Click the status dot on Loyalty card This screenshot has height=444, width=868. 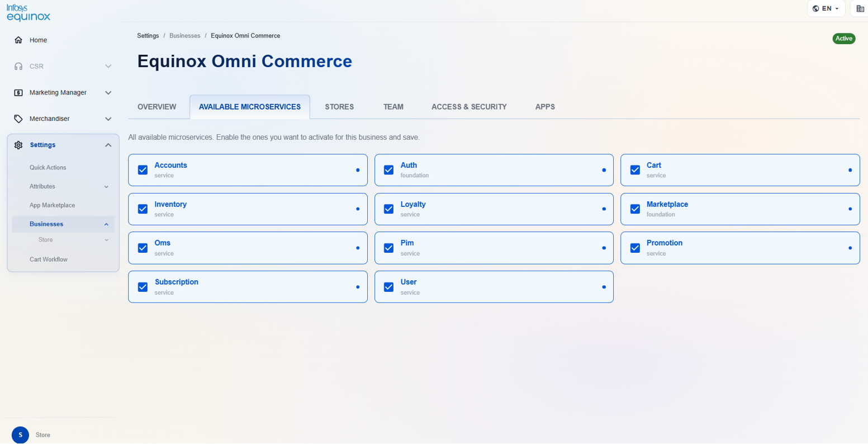tap(604, 209)
